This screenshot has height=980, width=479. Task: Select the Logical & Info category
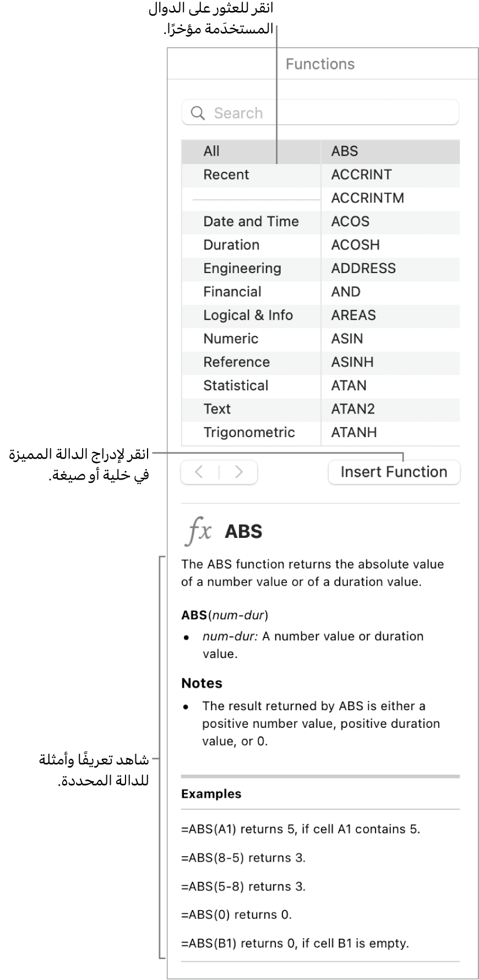(248, 315)
